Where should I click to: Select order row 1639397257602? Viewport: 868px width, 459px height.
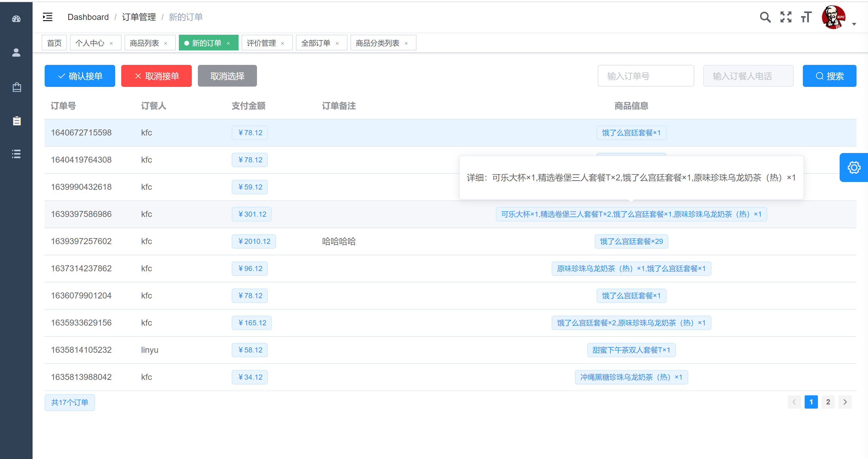click(x=81, y=241)
